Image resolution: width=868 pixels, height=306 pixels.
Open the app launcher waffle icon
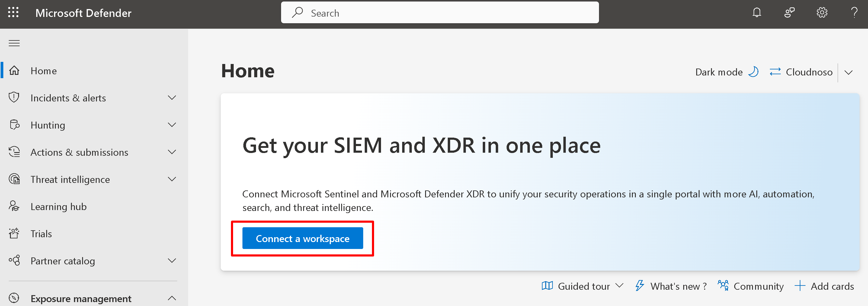coord(14,12)
